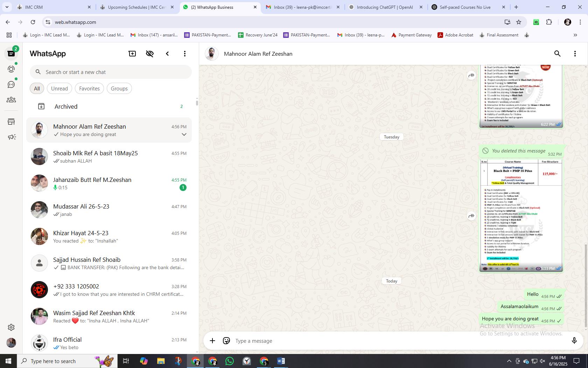Open profile picture at sidebar bottom
This screenshot has height=368, width=588.
11,343
